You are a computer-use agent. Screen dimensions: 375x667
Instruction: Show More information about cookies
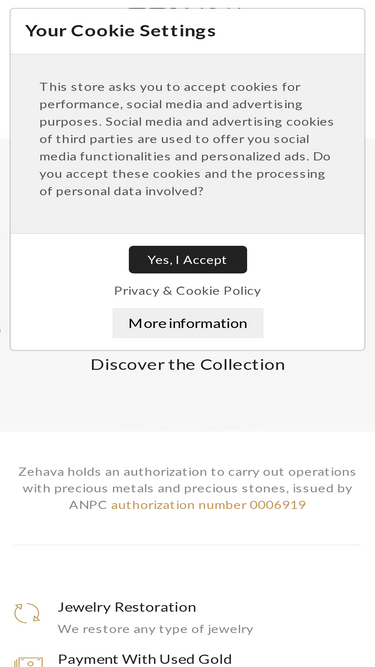coord(188,323)
